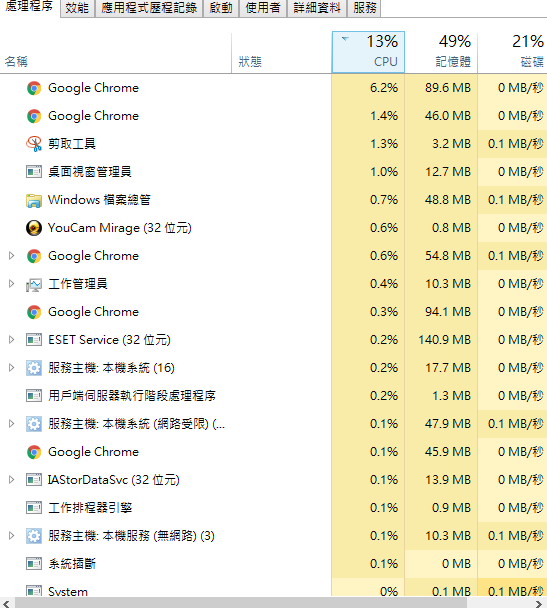547x608 pixels.
Task: Click the 0.7% CPU value
Action: pyautogui.click(x=384, y=200)
